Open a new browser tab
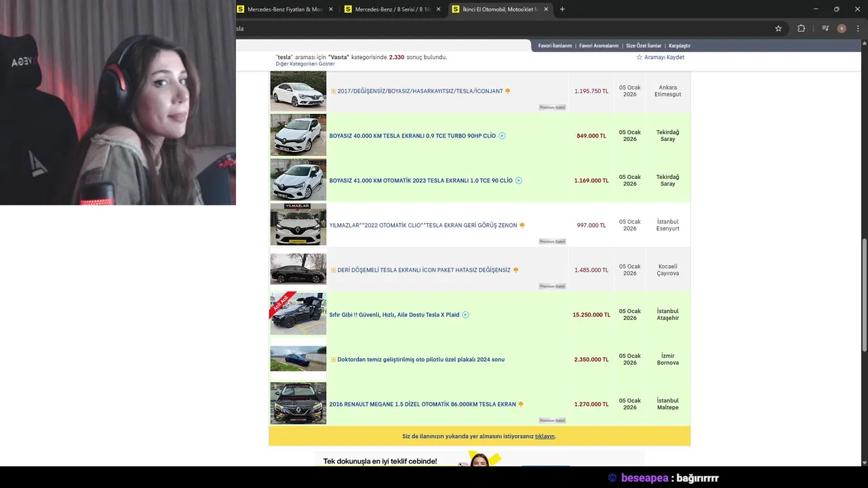This screenshot has width=868, height=488. point(562,9)
